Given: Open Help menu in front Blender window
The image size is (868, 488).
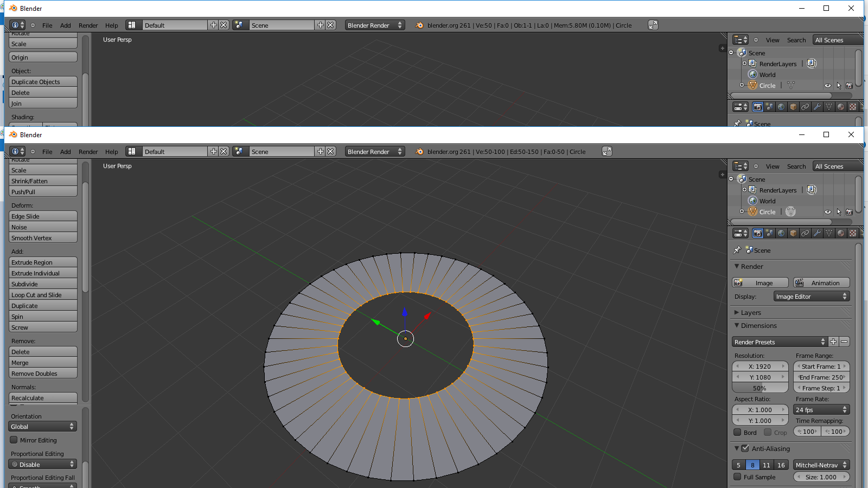Looking at the screenshot, I should coord(112,152).
